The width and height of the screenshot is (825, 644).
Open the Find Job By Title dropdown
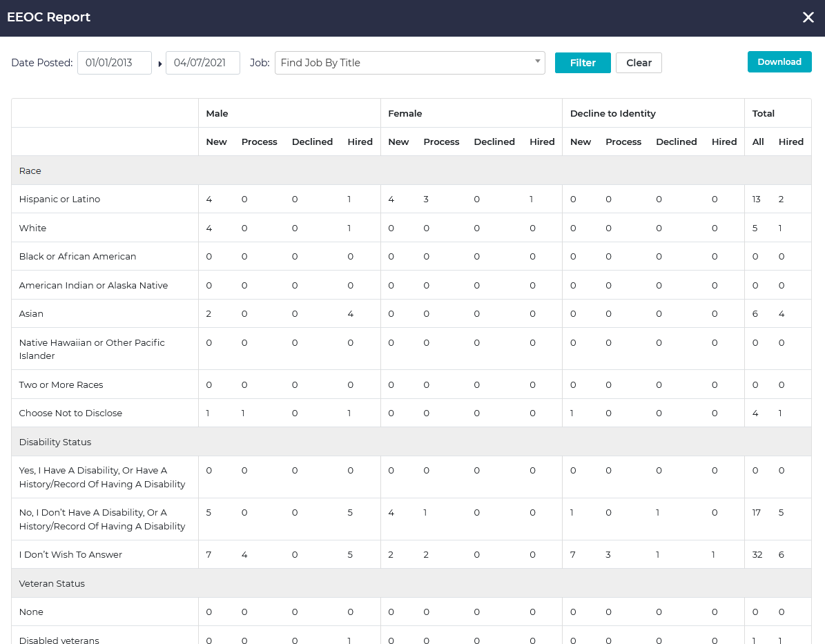[404, 63]
